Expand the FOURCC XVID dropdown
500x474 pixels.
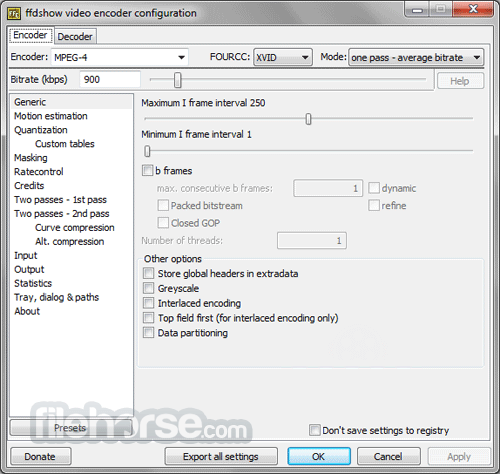pyautogui.click(x=283, y=57)
